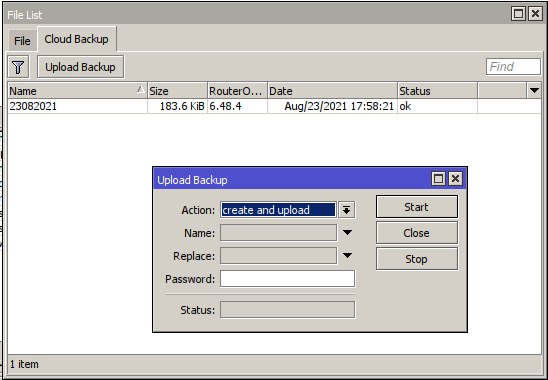The width and height of the screenshot is (548, 380).
Task: Click the Status column header
Action: 438,91
